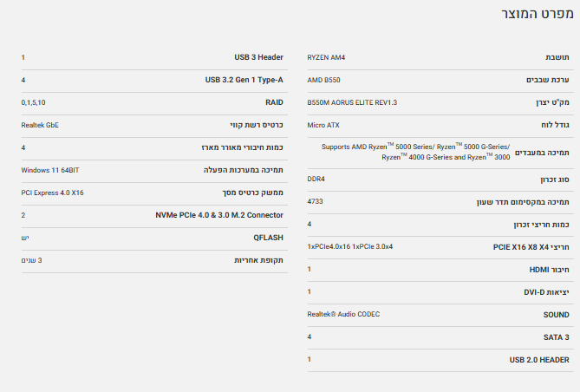
Task: Select the 'AMD B550' chipset value
Action: click(323, 80)
